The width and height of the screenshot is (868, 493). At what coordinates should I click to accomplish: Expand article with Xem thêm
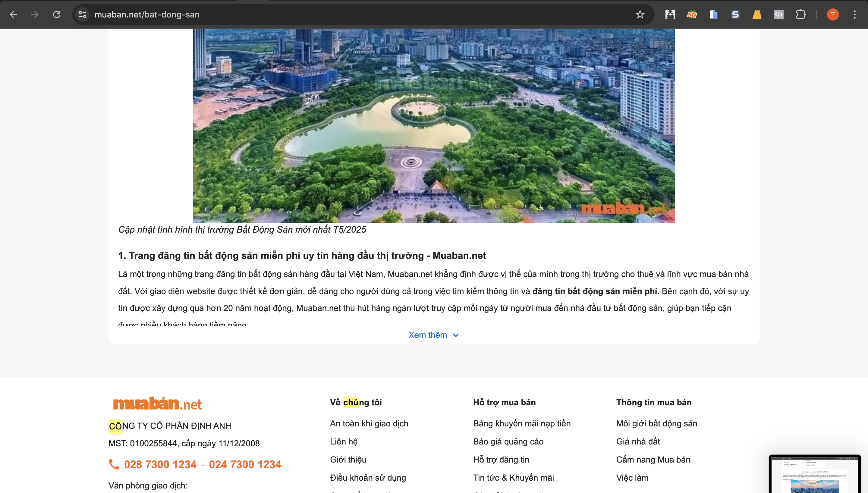(x=434, y=335)
